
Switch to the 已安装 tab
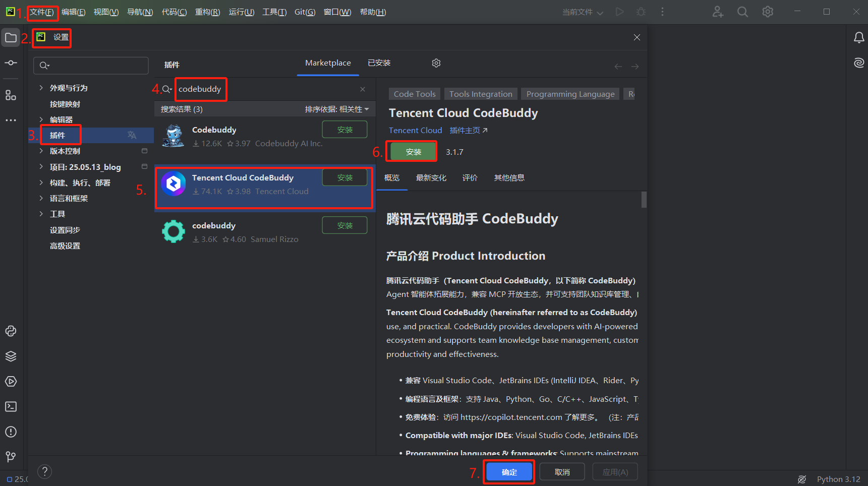click(379, 63)
